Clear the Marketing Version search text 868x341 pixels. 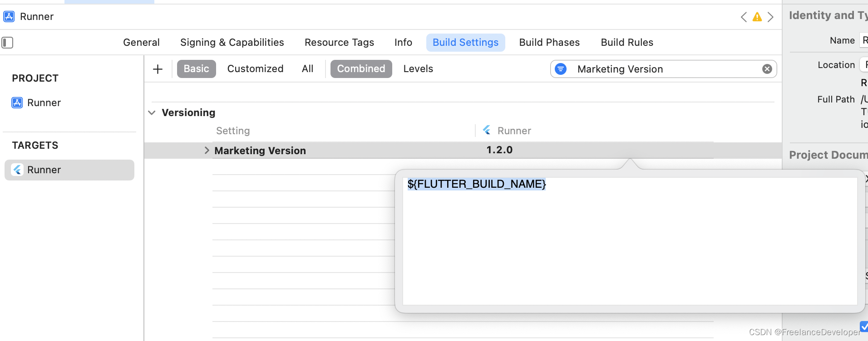click(x=767, y=69)
